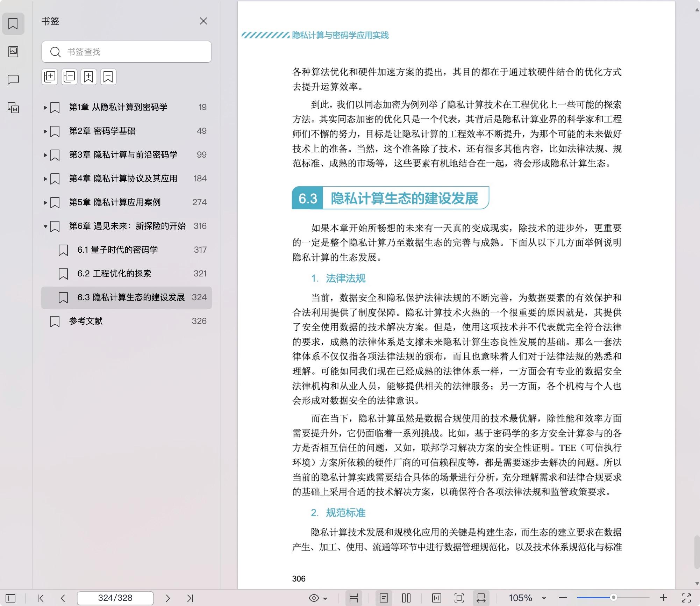
Task: Adjust the zoom slider handle
Action: tap(613, 598)
